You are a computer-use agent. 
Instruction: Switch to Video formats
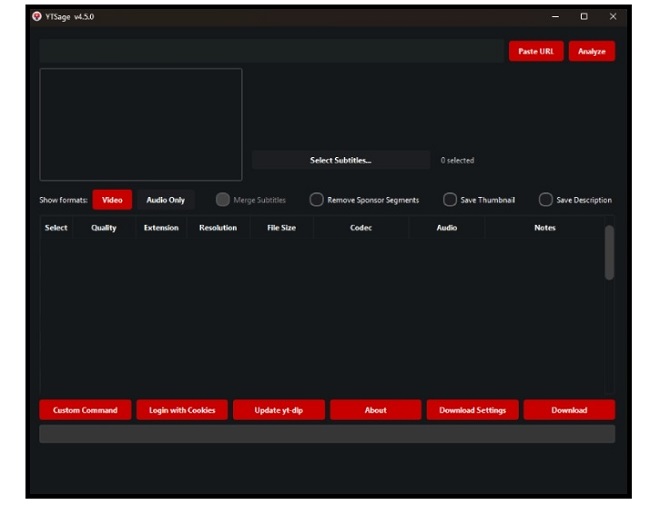pos(112,200)
